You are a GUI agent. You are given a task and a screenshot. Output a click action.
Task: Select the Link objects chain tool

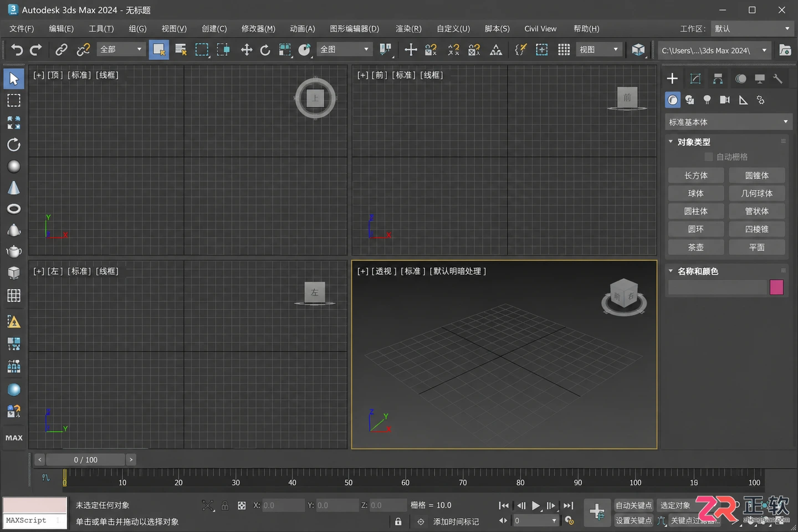click(x=62, y=50)
